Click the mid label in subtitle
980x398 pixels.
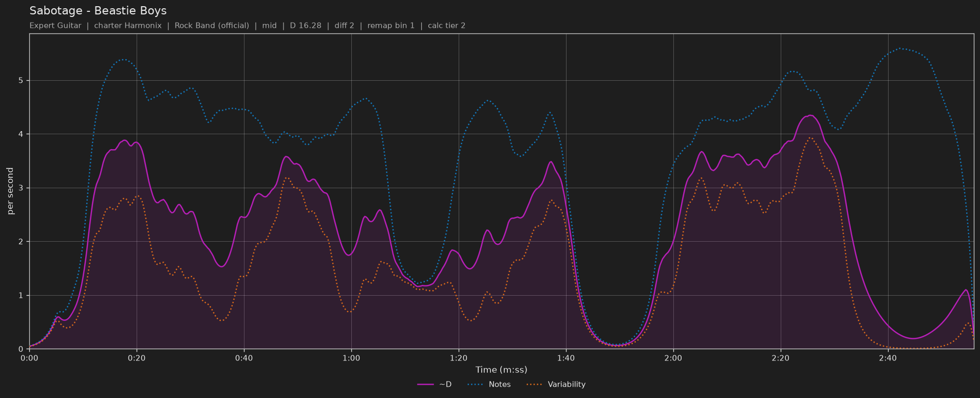[x=269, y=26]
